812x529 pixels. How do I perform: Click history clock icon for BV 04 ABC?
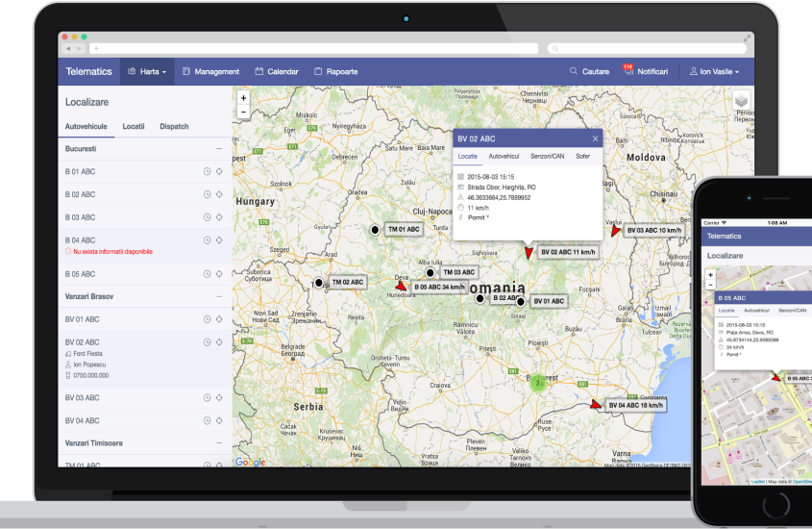coord(208,420)
